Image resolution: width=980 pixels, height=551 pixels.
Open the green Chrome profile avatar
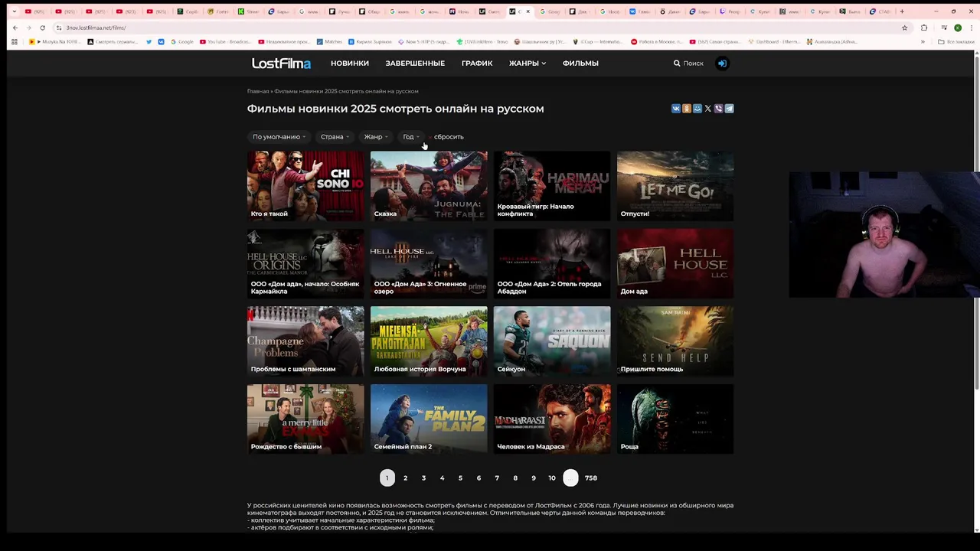click(x=958, y=28)
